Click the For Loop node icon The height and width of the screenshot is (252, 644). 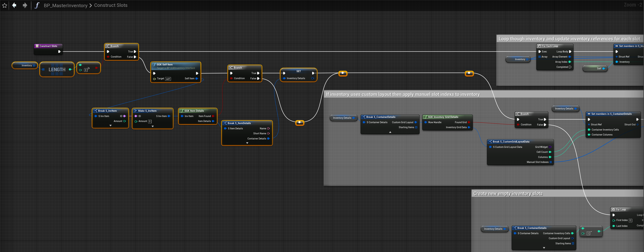(x=614, y=210)
